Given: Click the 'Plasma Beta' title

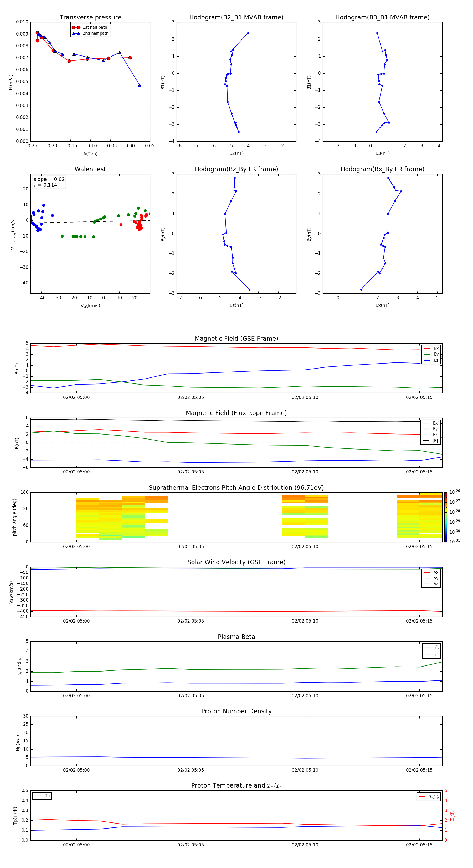Looking at the screenshot, I should 236,637.
